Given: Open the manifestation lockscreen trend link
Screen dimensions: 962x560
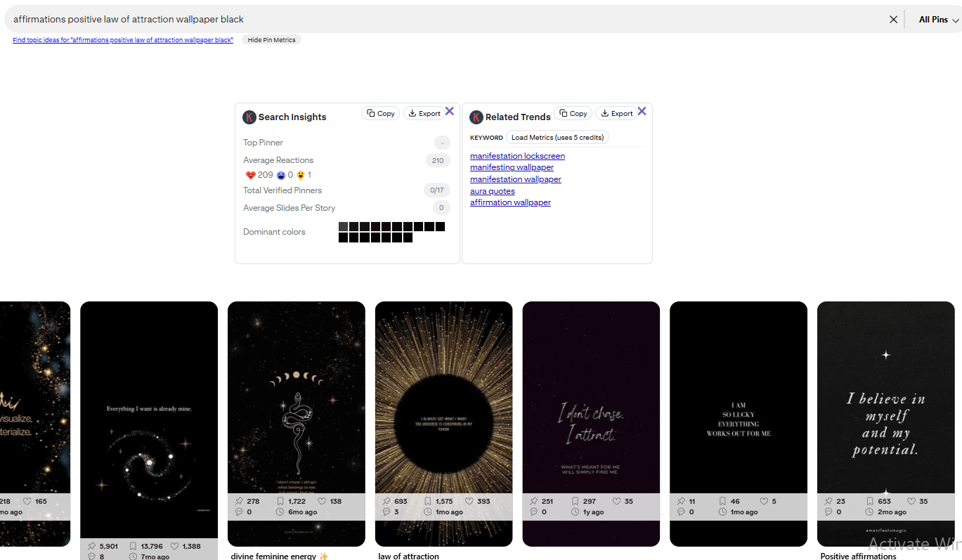Looking at the screenshot, I should [x=517, y=156].
